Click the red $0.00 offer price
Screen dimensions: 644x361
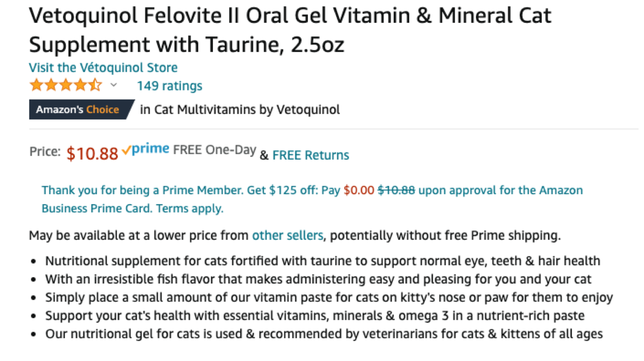click(359, 190)
